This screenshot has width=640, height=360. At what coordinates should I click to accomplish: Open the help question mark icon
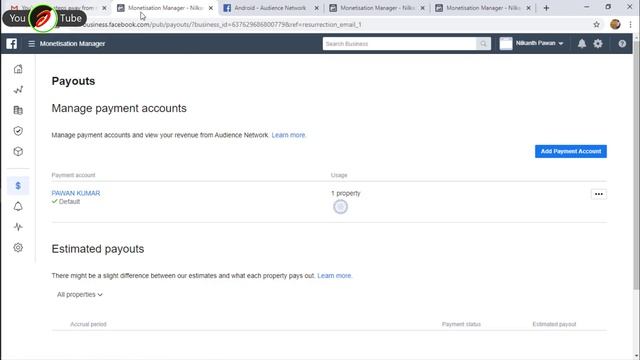click(622, 44)
